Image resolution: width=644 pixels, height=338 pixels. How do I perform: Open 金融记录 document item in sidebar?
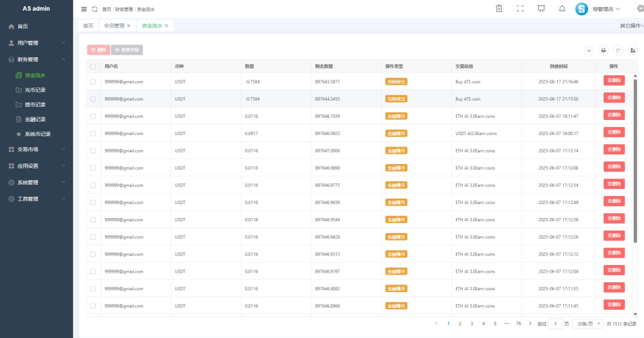[35, 119]
